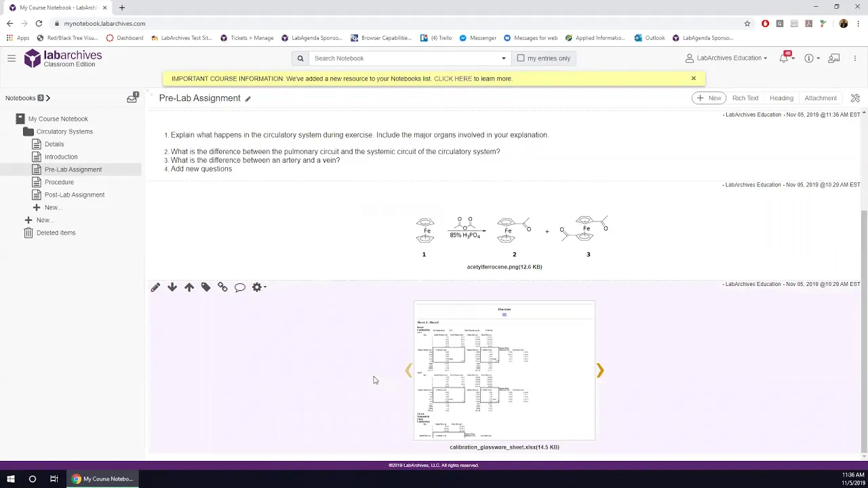Image resolution: width=868 pixels, height=488 pixels.
Task: Open the Messenger bookmark
Action: pyautogui.click(x=478, y=38)
